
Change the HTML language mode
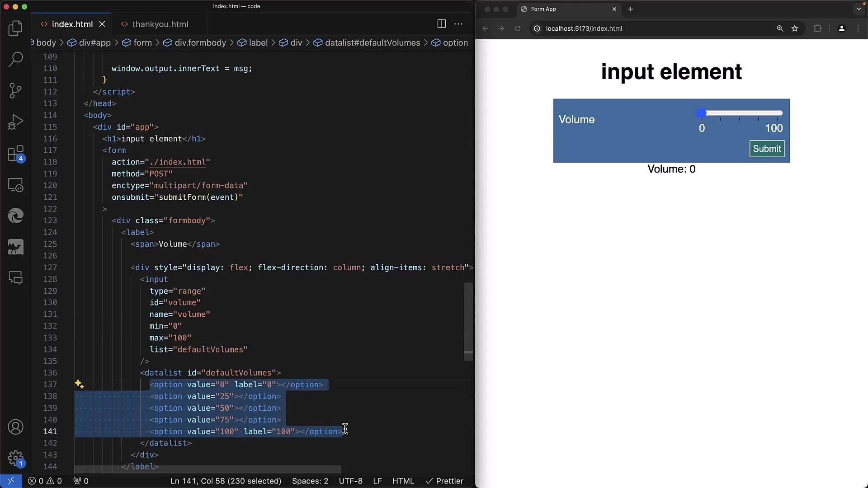click(x=403, y=481)
